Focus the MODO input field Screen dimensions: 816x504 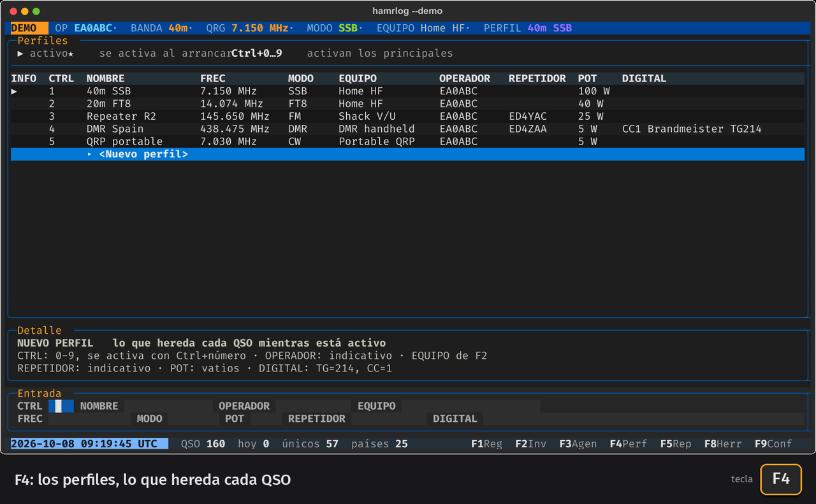(x=193, y=419)
